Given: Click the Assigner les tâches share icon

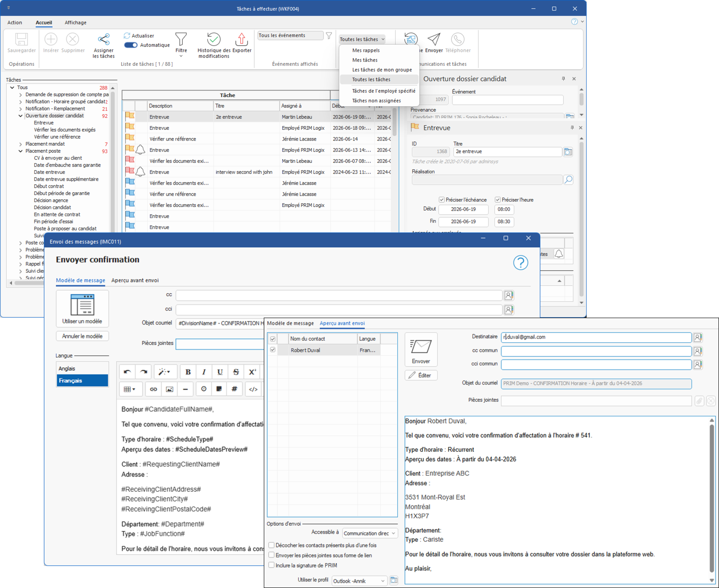Looking at the screenshot, I should pos(104,39).
